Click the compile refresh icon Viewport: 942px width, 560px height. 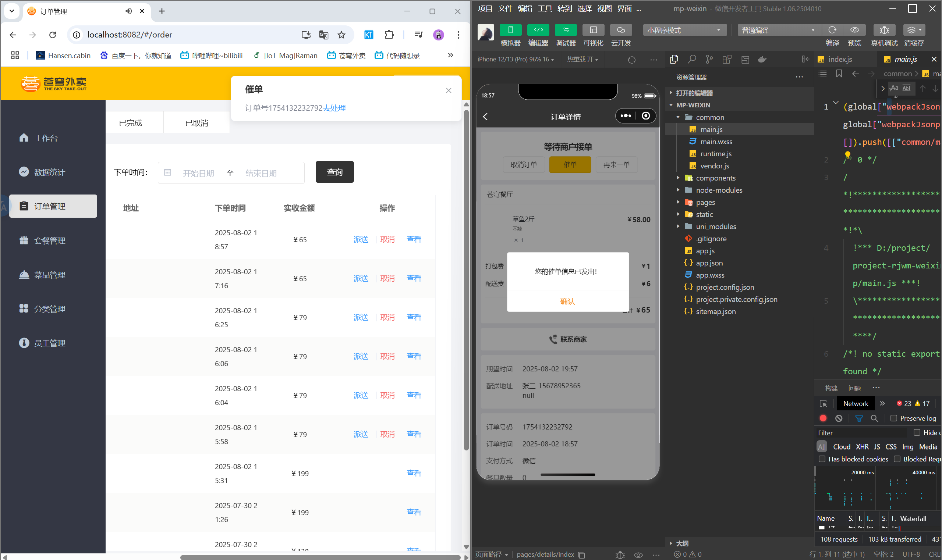[832, 30]
